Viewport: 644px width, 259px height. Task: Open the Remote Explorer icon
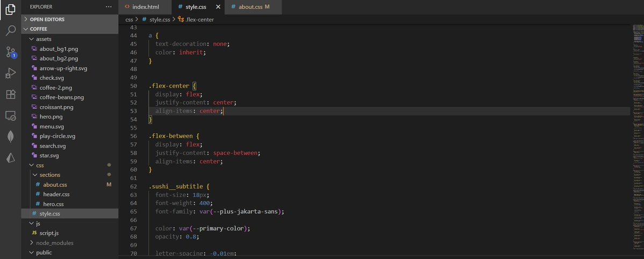tap(11, 116)
